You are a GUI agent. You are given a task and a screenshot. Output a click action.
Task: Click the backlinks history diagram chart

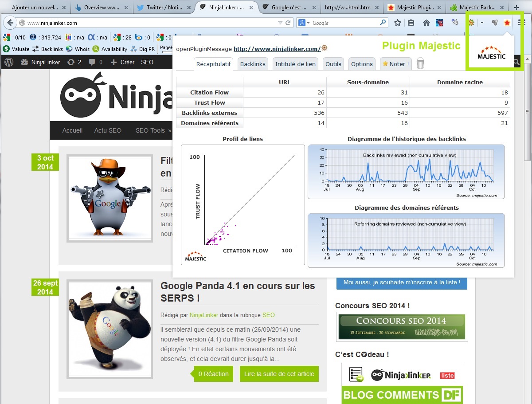tap(406, 172)
